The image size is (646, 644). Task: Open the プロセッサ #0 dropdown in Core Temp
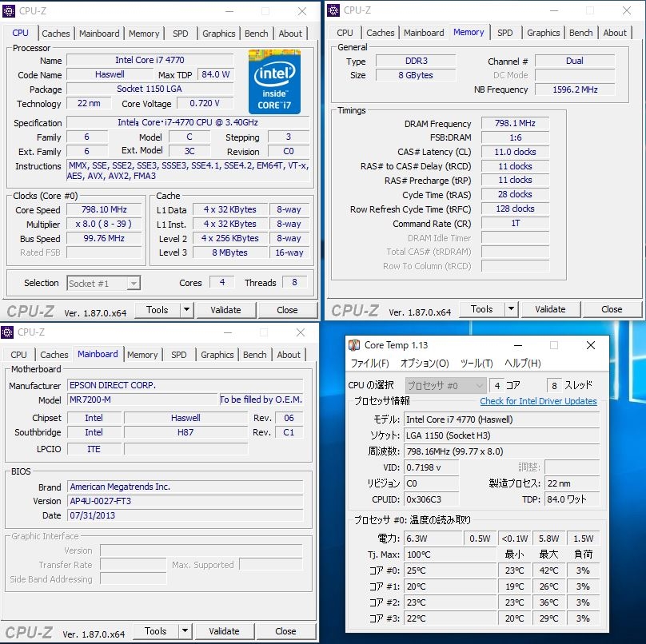tap(445, 385)
